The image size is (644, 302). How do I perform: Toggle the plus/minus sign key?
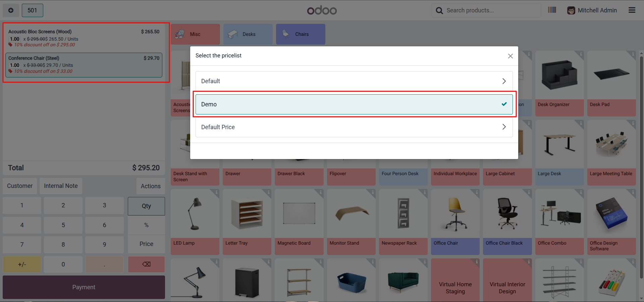click(22, 264)
